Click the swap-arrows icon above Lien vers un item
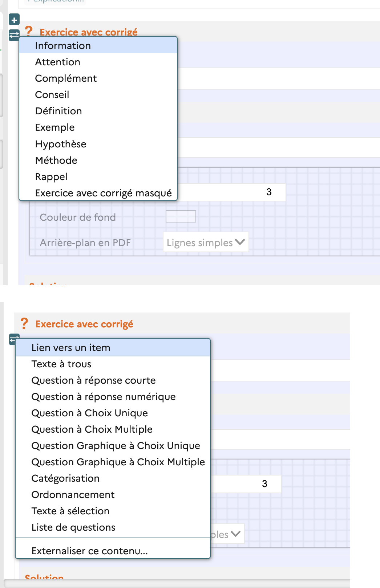The width and height of the screenshot is (380, 588). pyautogui.click(x=14, y=339)
